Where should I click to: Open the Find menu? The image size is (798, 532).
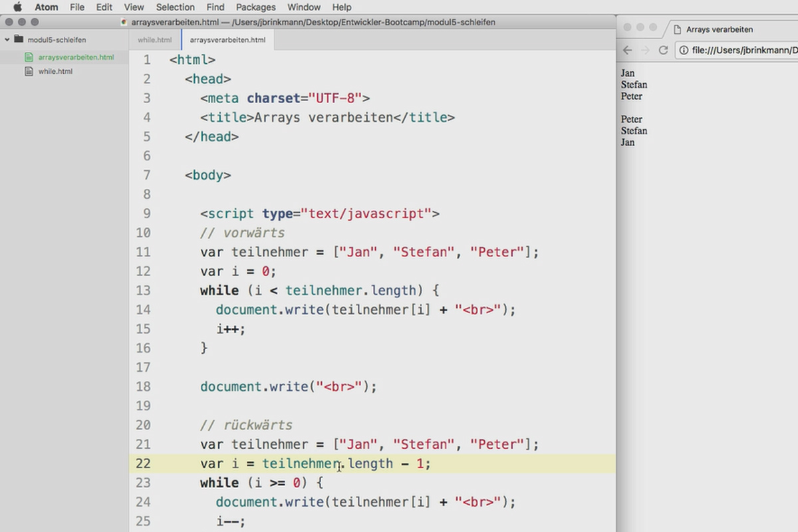click(x=215, y=7)
